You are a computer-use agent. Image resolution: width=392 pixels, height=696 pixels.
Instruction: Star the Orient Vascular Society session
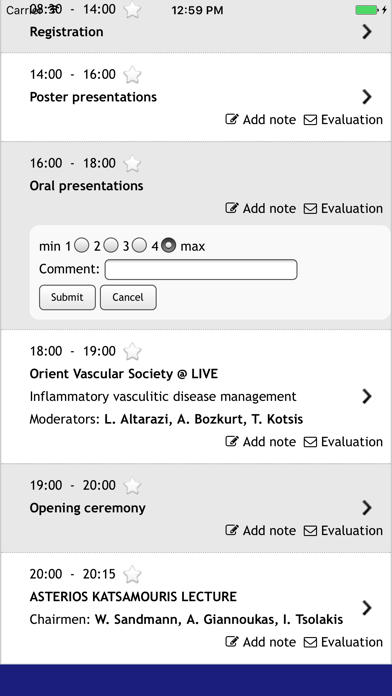coord(132,352)
